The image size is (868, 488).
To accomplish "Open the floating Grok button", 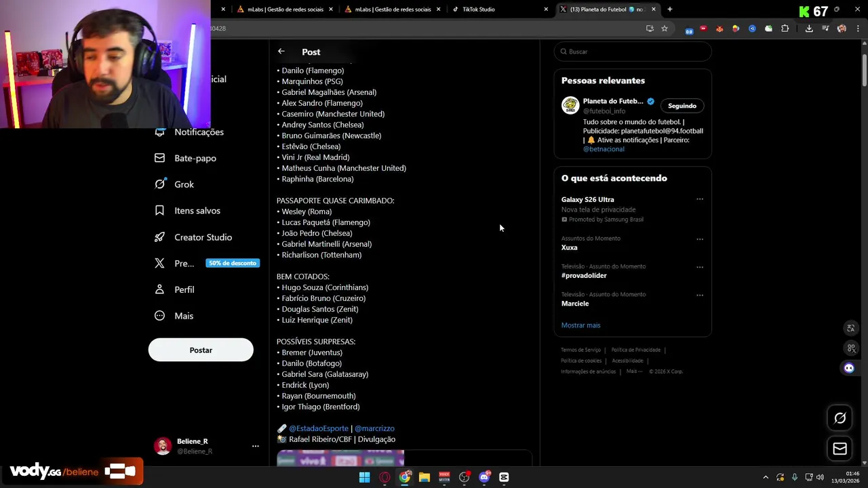I will pyautogui.click(x=840, y=418).
